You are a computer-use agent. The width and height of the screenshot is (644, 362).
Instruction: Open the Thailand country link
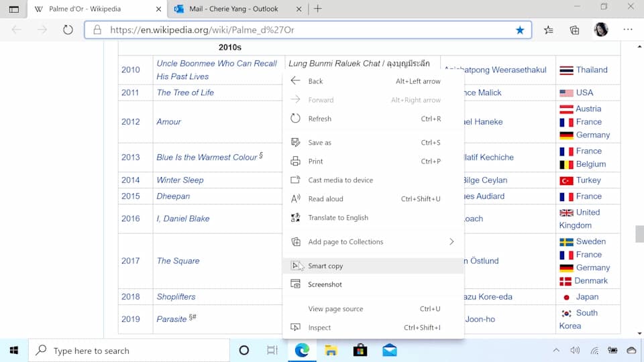pyautogui.click(x=592, y=70)
